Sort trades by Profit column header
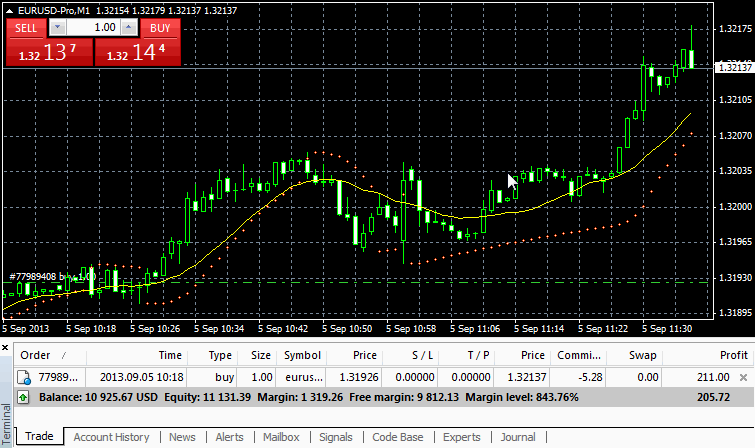 pos(733,355)
